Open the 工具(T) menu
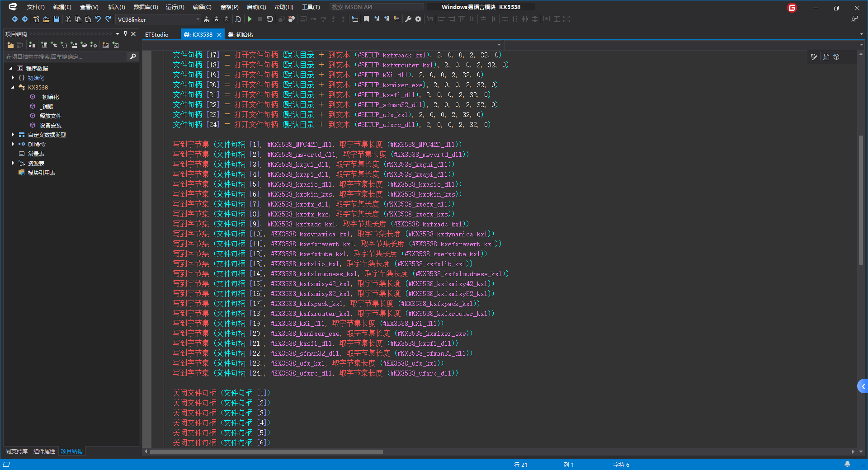Screen dimensions: 868x470 click(x=311, y=7)
